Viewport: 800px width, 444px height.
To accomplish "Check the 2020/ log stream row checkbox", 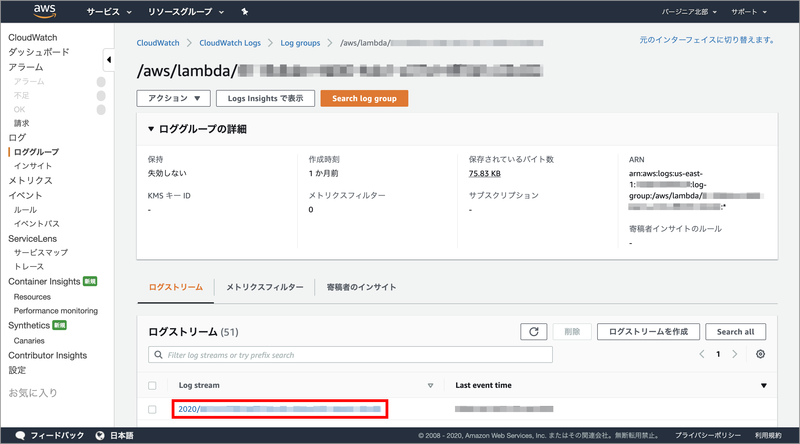I will click(152, 409).
